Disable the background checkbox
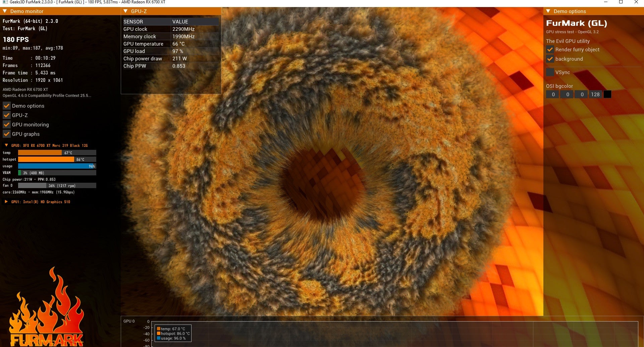The height and width of the screenshot is (347, 644). 550,59
